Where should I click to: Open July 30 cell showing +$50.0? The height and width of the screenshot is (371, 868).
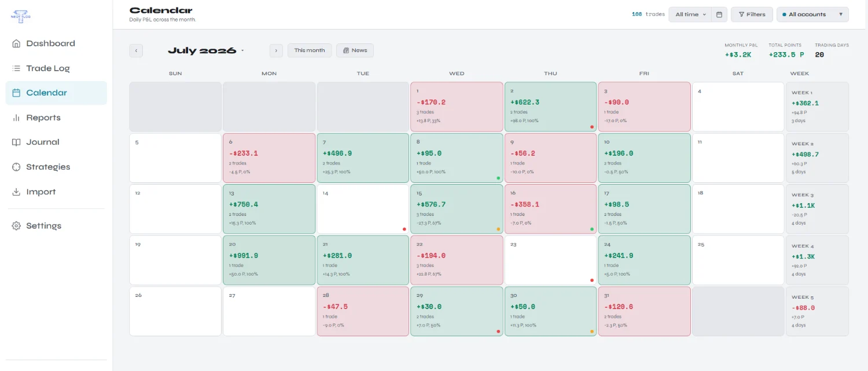(x=550, y=311)
